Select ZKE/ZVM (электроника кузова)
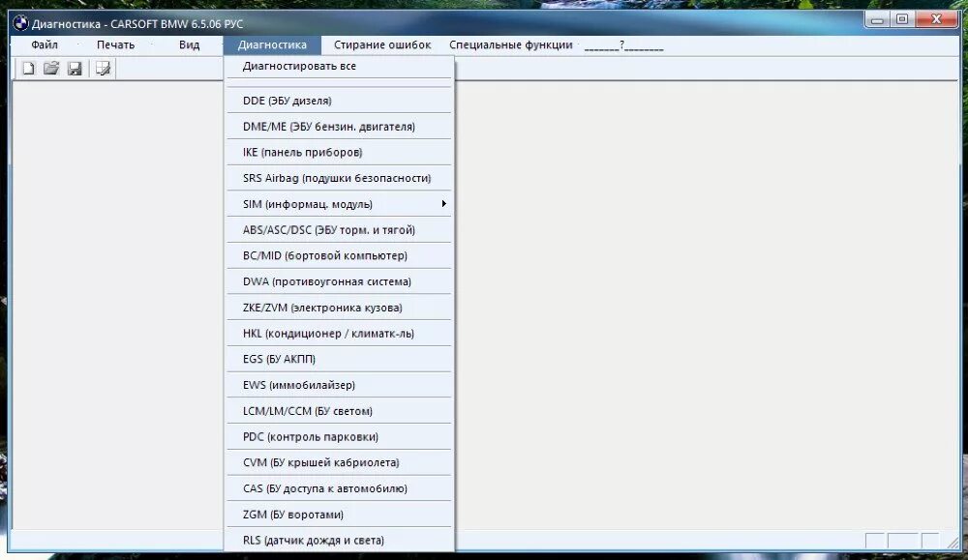This screenshot has width=968, height=560. tap(339, 308)
